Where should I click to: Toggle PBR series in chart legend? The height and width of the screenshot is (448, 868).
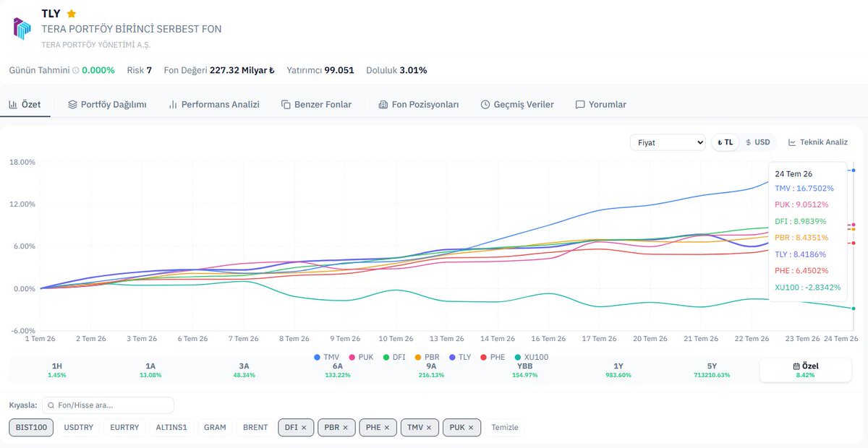427,357
